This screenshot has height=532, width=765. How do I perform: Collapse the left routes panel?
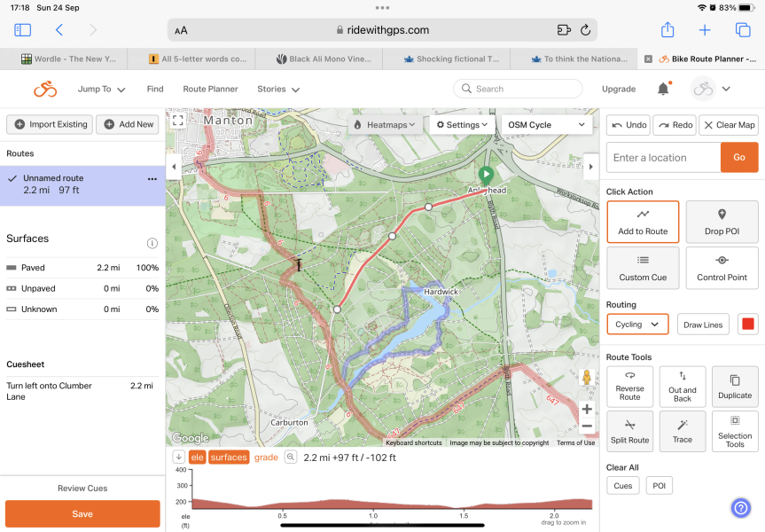pyautogui.click(x=174, y=167)
